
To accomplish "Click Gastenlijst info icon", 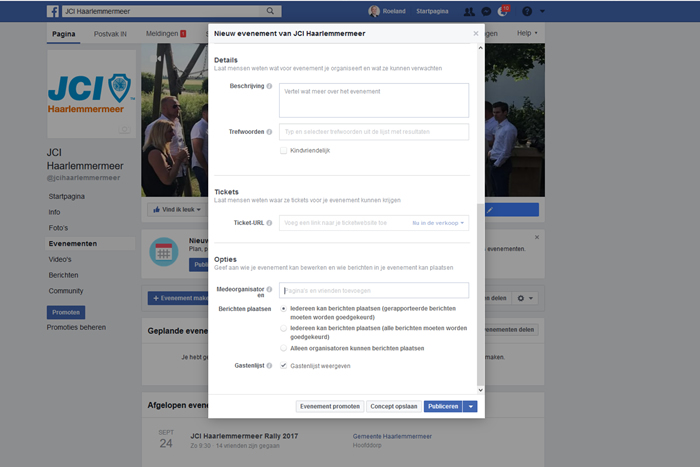I will [x=269, y=366].
